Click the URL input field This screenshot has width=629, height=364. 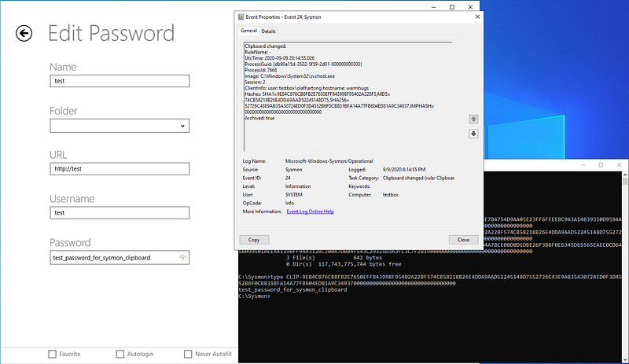[x=120, y=169]
